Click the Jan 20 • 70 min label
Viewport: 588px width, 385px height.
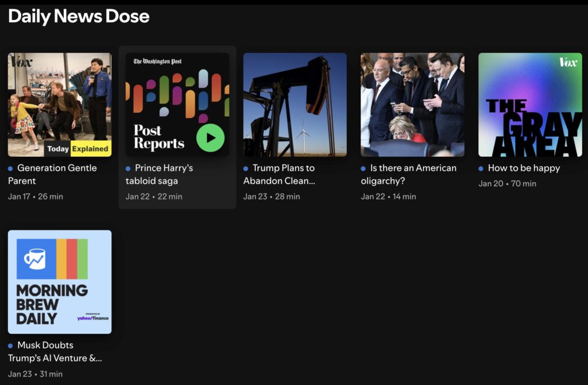(x=508, y=183)
